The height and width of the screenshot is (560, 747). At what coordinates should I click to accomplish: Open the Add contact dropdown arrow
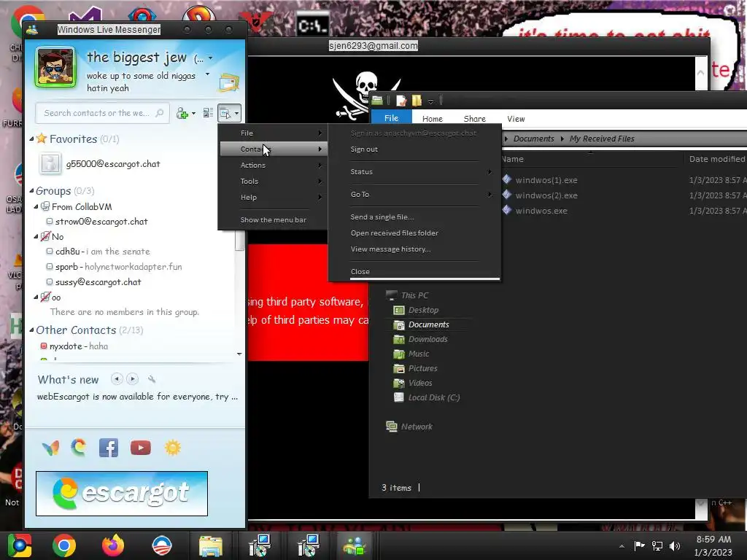point(193,113)
